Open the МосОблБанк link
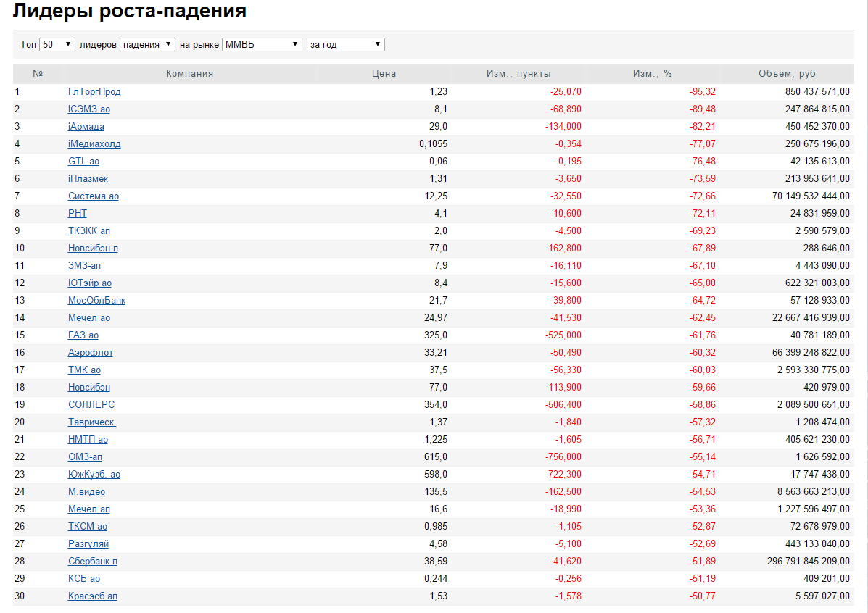The height and width of the screenshot is (613, 868). [96, 301]
